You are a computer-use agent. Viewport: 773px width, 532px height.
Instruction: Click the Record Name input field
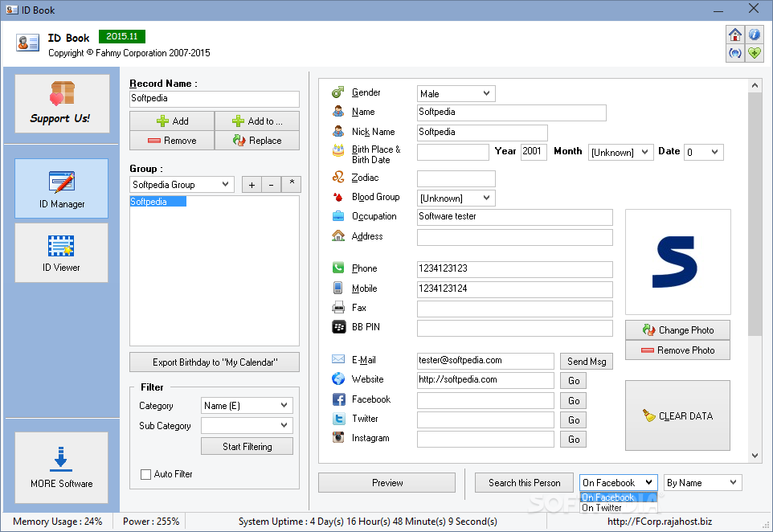coord(215,99)
